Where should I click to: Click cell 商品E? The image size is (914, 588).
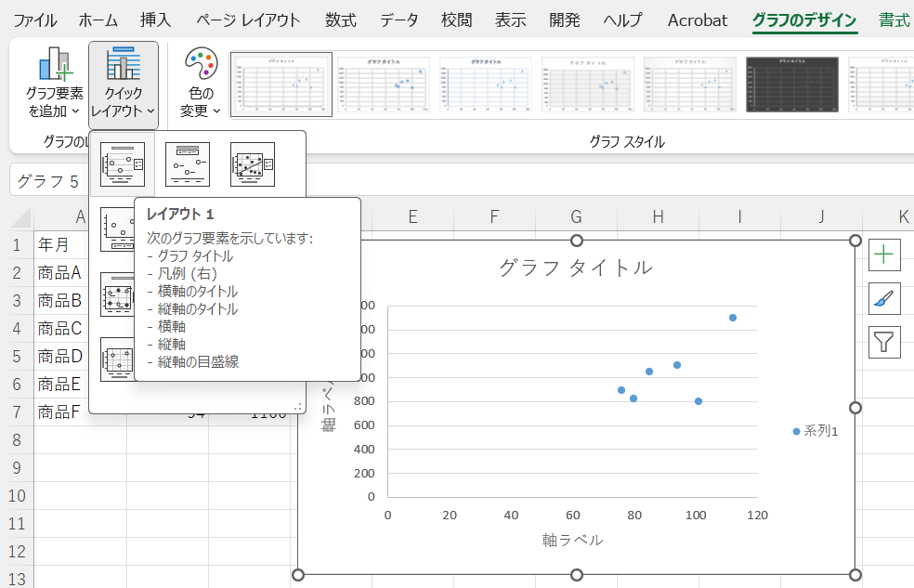[59, 385]
